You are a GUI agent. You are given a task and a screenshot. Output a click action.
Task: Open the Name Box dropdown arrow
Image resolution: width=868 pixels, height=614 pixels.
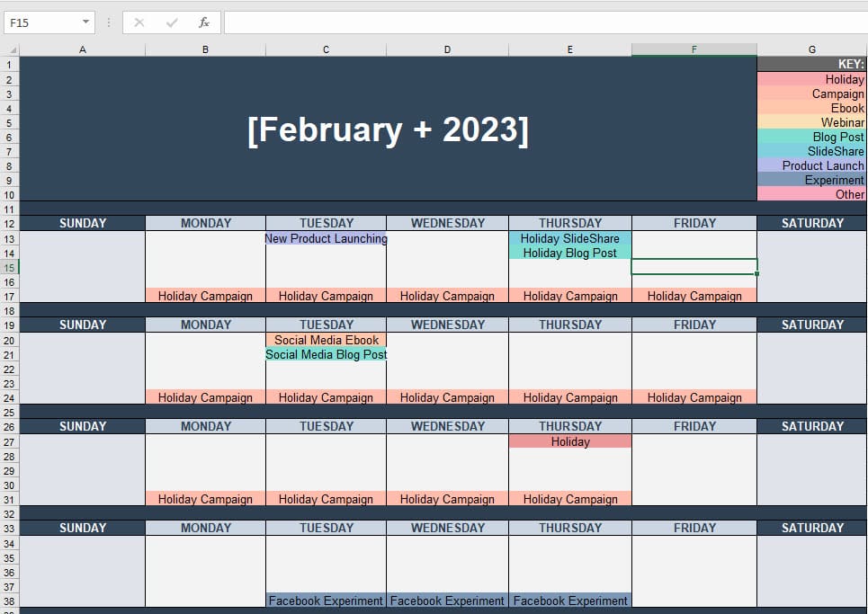[x=85, y=22]
